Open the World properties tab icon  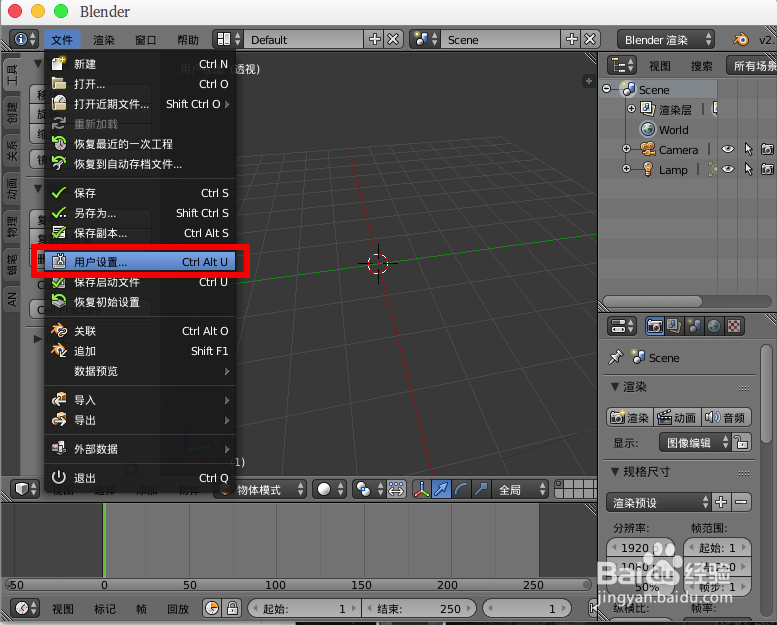tap(714, 326)
